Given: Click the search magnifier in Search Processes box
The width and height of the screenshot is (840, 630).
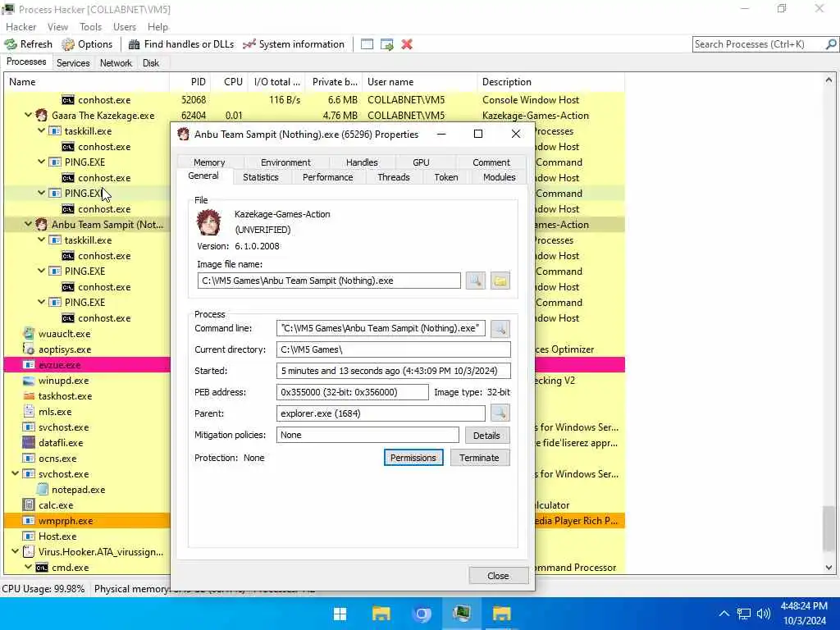Looking at the screenshot, I should (x=831, y=44).
